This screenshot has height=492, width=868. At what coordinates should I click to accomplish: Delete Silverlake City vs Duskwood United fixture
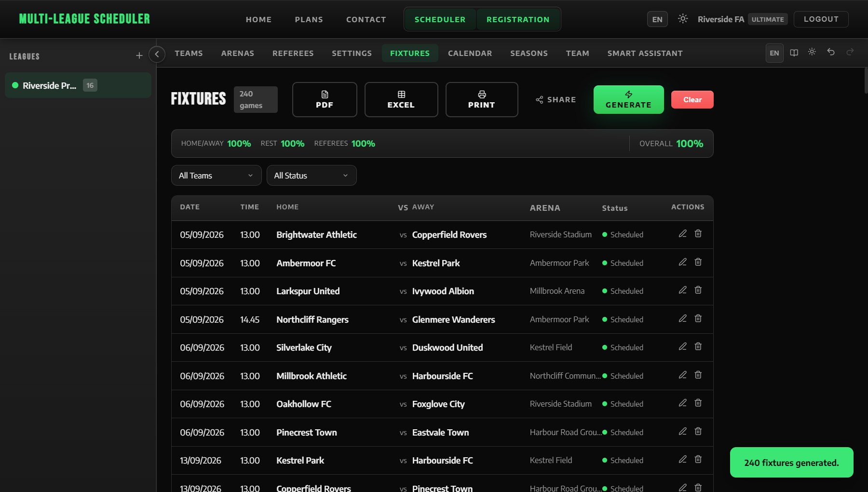click(698, 346)
